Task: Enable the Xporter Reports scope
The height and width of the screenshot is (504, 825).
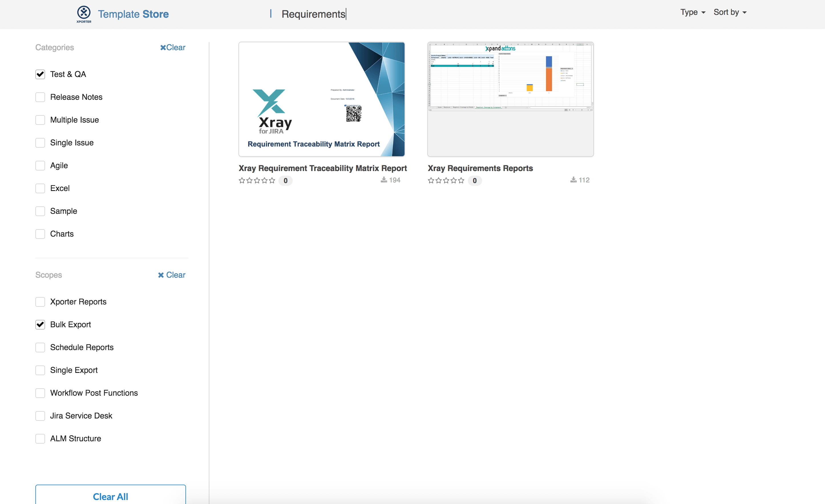Action: [40, 302]
